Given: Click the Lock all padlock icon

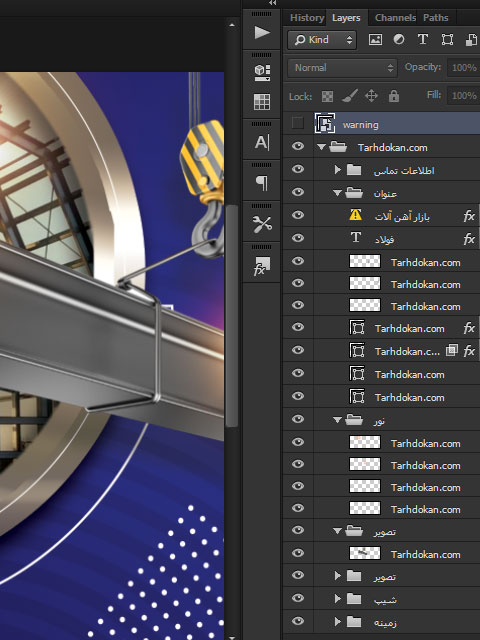Looking at the screenshot, I should 393,96.
